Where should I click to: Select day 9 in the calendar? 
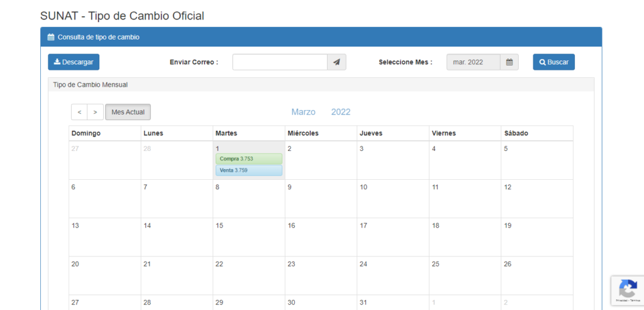click(x=321, y=199)
